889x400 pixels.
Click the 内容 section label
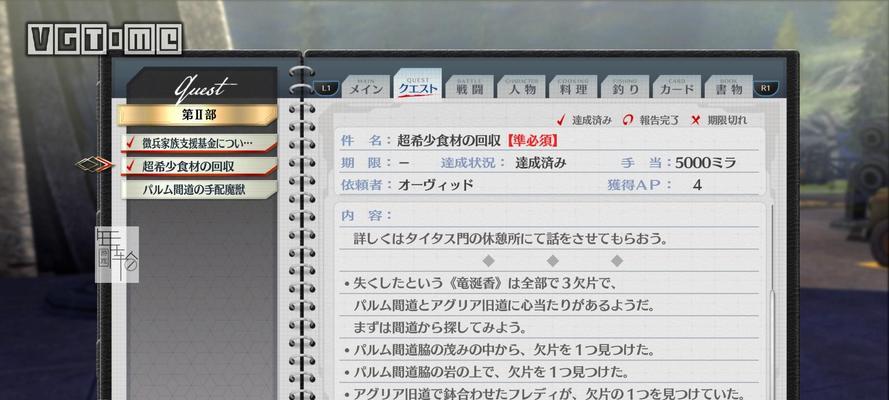tap(366, 215)
